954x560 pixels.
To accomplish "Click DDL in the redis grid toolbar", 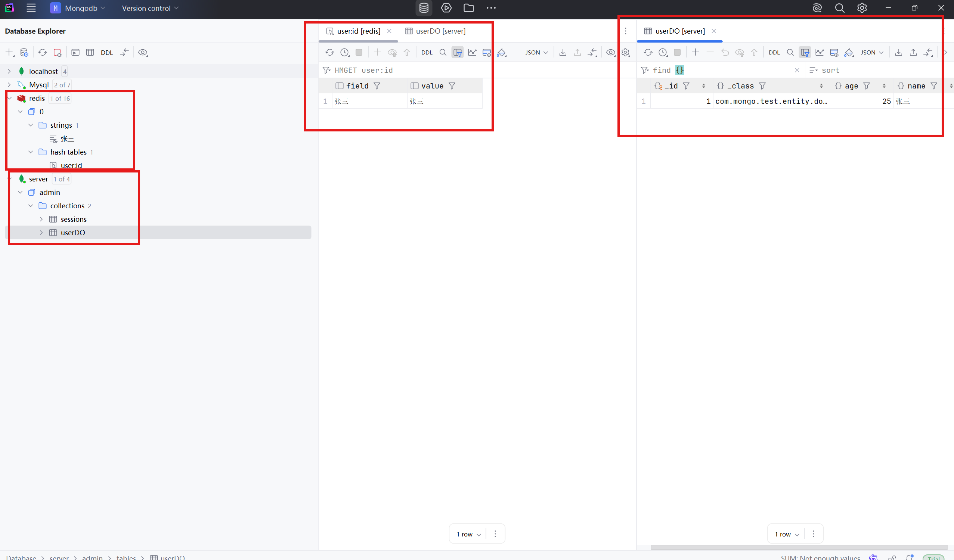I will pos(427,53).
